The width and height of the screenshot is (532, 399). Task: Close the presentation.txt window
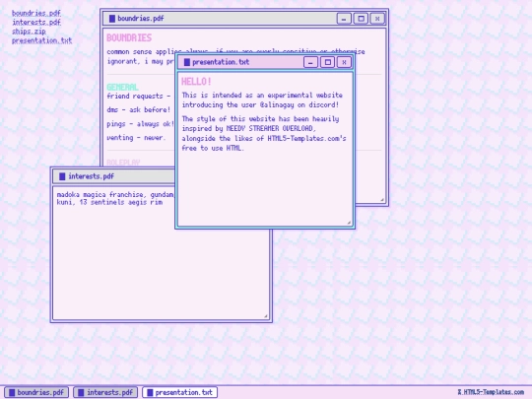tap(344, 62)
